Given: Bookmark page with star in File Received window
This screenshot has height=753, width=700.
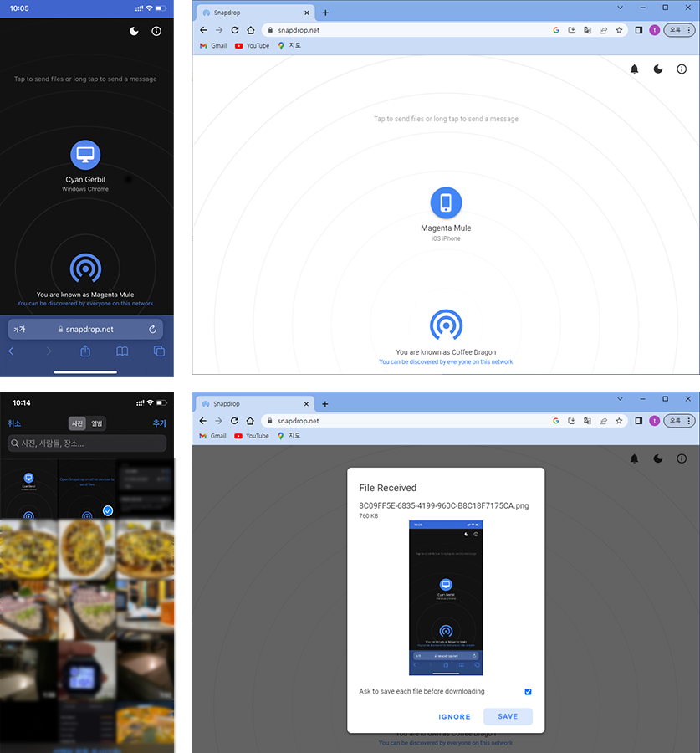Looking at the screenshot, I should tap(620, 421).
